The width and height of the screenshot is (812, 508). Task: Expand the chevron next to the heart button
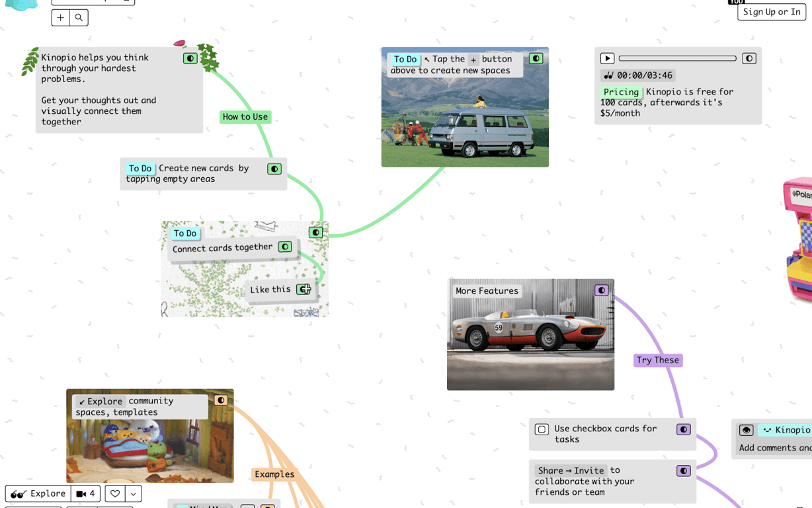134,493
